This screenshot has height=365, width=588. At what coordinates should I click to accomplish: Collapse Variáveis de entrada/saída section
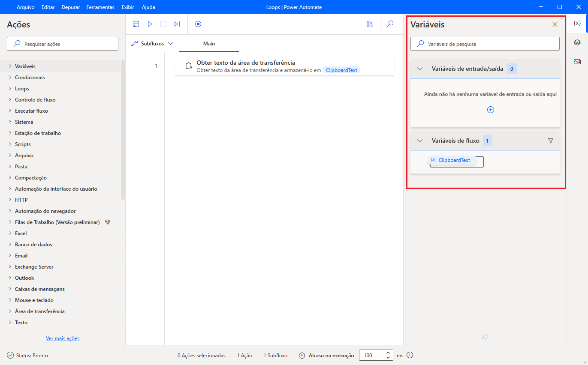pos(420,69)
